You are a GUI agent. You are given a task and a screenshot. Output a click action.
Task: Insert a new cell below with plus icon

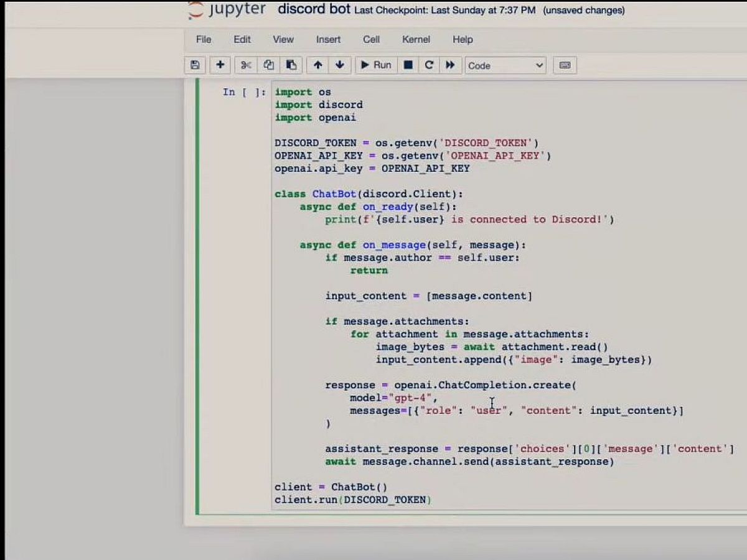tap(220, 65)
